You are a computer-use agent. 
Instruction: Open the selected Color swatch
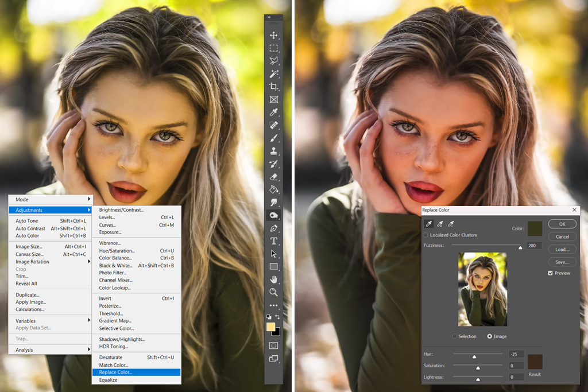[x=535, y=228]
